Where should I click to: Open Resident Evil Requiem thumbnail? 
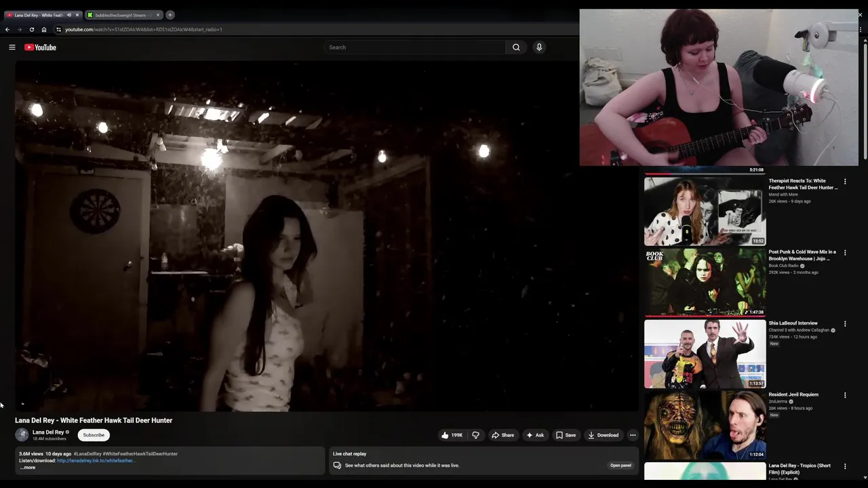coord(705,425)
